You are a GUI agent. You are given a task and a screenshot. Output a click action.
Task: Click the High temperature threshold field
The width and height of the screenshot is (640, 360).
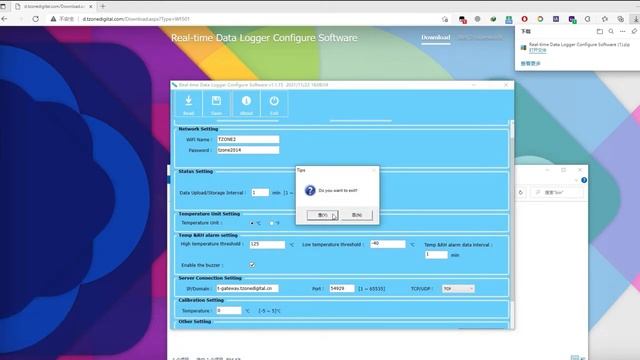pyautogui.click(x=267, y=244)
